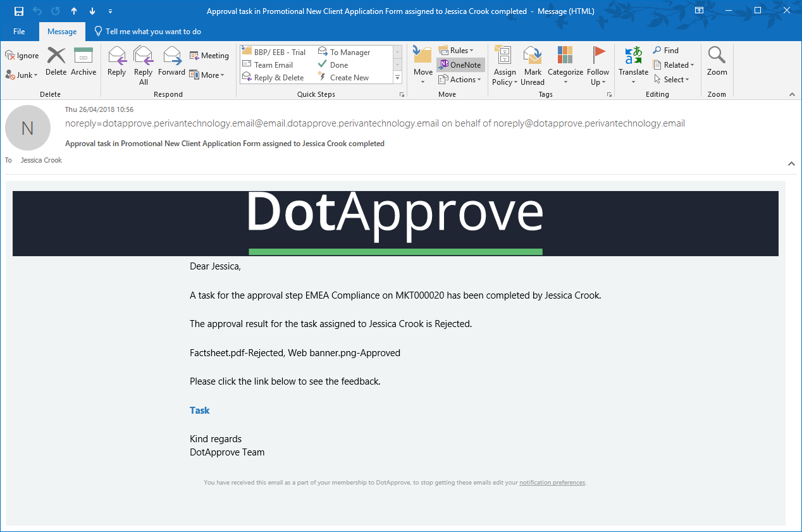Open the Actions dropdown
The image size is (802, 532).
click(460, 79)
